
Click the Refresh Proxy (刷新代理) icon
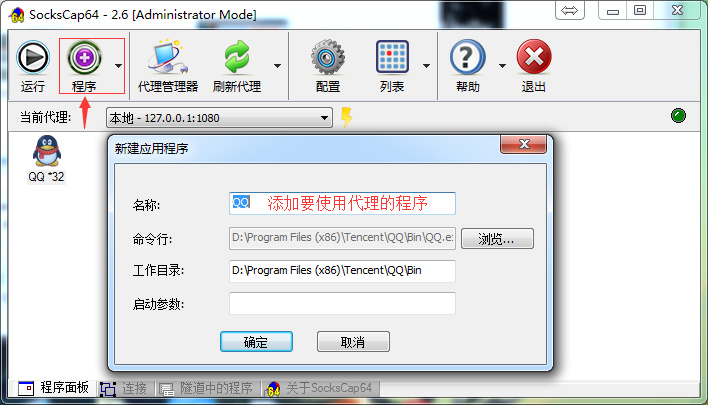point(237,57)
